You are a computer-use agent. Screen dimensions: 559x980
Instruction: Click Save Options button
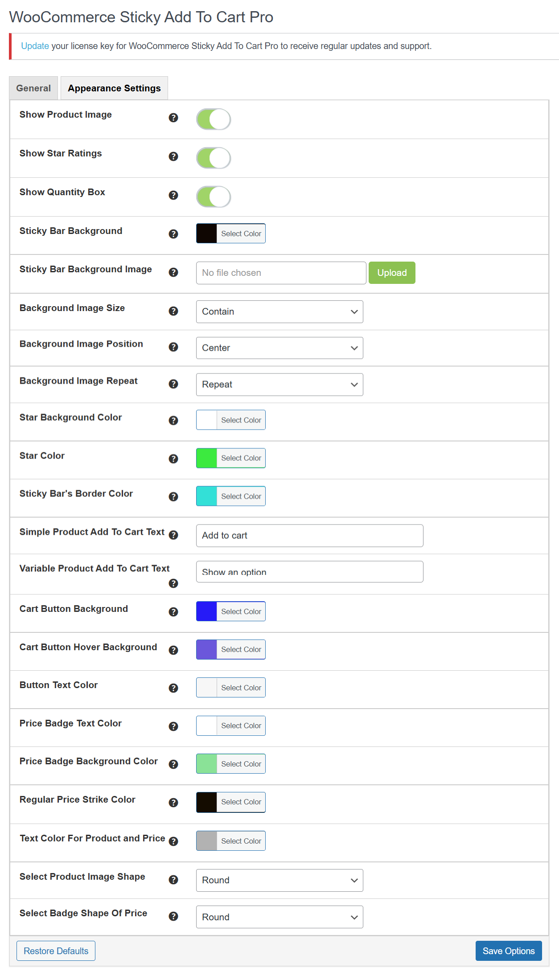pos(509,951)
